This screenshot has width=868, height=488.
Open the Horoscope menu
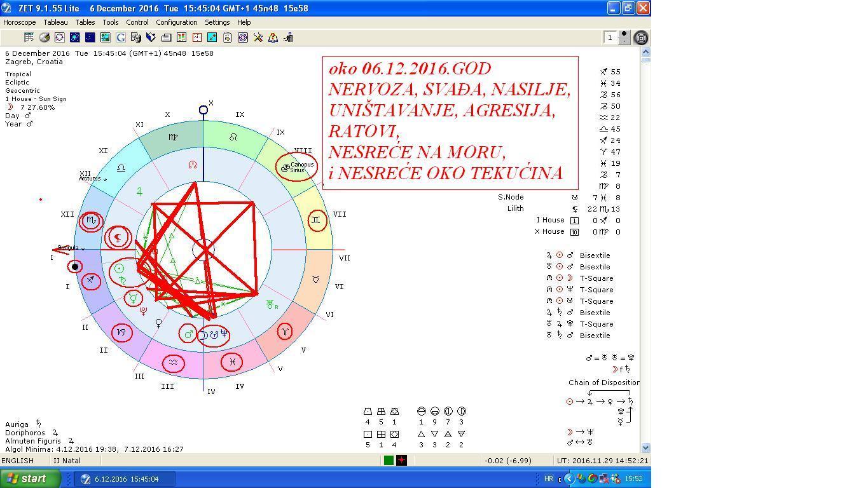click(20, 22)
